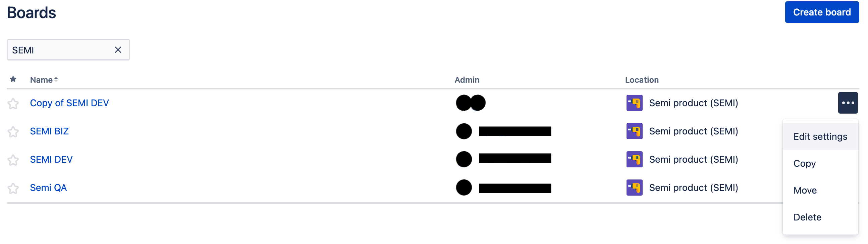This screenshot has width=868, height=244.
Task: Click the admin avatar next to Semi QA
Action: coord(464,187)
